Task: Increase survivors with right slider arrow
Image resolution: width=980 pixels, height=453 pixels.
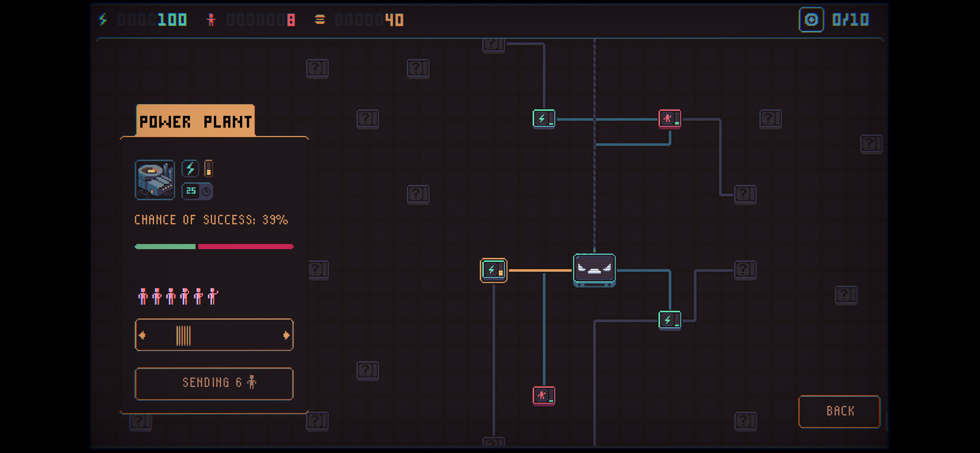Action: point(286,335)
